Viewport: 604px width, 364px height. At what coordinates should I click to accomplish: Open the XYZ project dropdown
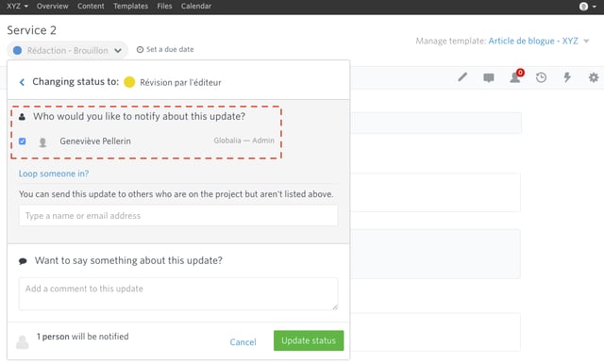17,7
